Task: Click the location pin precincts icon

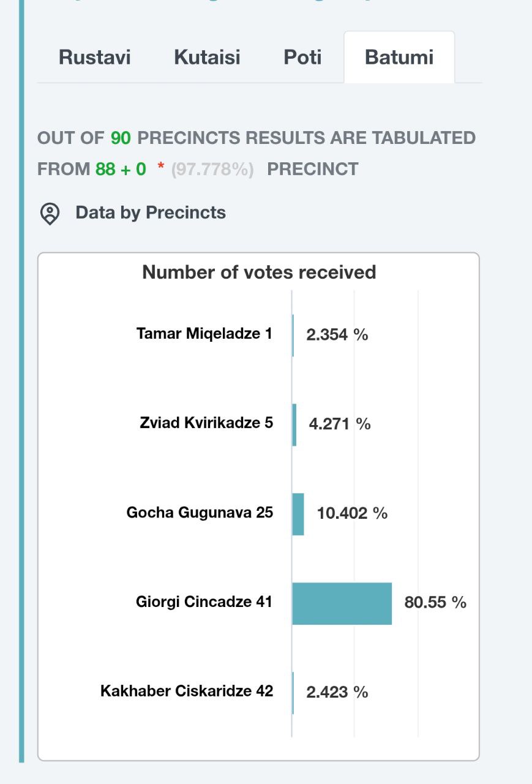Action: tap(50, 214)
